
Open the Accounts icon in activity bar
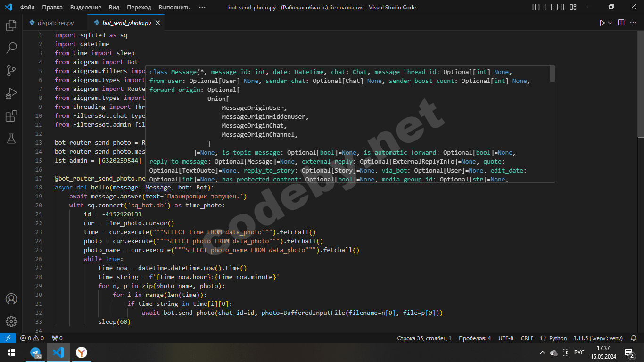(x=11, y=299)
